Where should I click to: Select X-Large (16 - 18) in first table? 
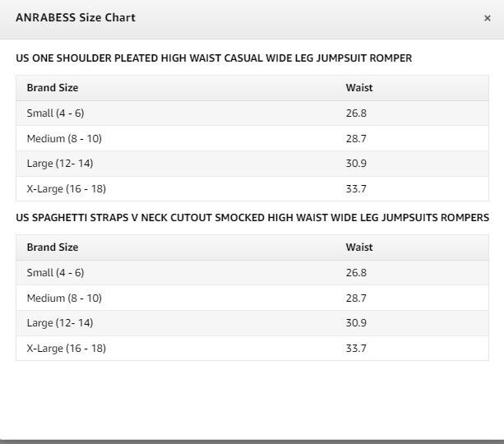[67, 189]
